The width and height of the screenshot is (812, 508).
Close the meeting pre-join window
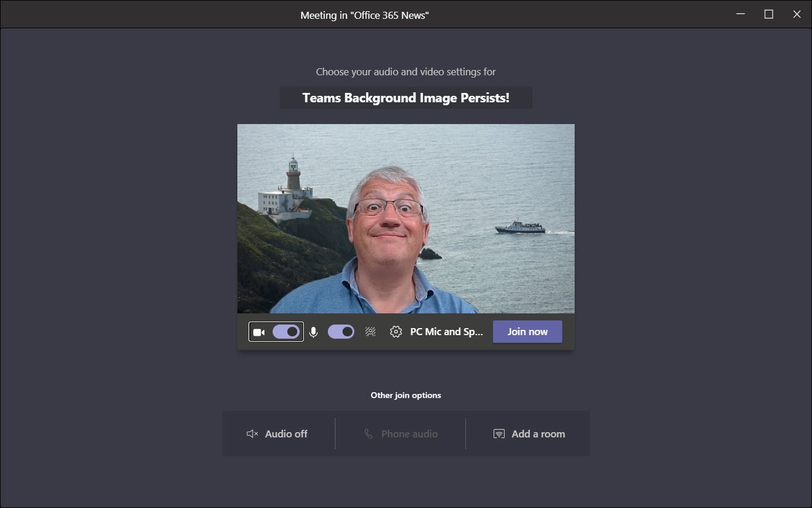[797, 14]
